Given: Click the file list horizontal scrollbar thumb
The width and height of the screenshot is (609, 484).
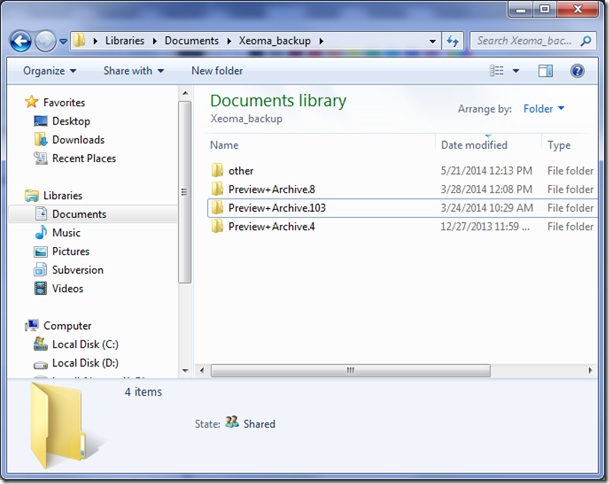Looking at the screenshot, I should point(350,370).
